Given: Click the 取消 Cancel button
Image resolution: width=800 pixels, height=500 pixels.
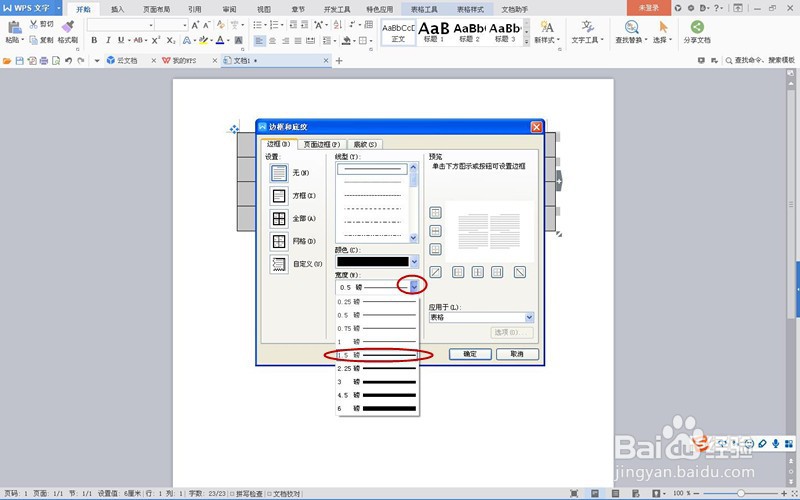Looking at the screenshot, I should point(517,354).
